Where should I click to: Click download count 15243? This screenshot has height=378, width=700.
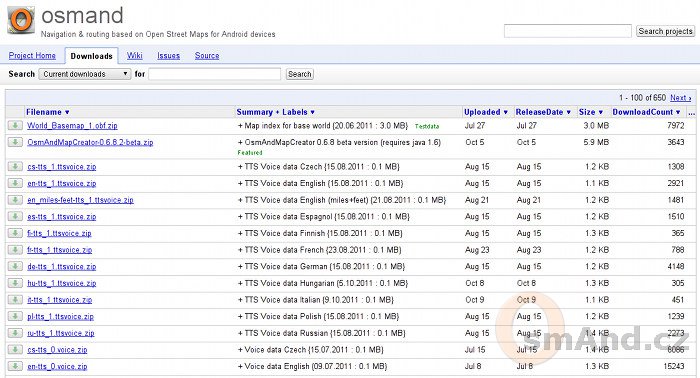(674, 366)
